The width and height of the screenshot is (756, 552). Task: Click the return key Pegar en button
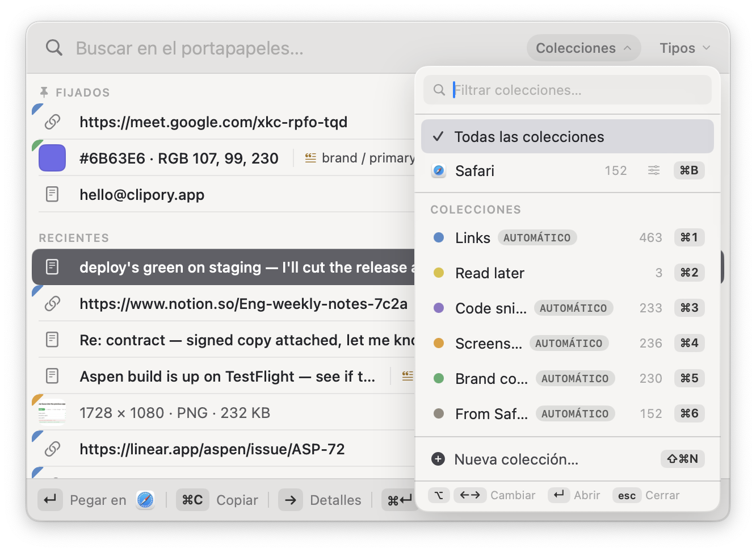pos(50,500)
